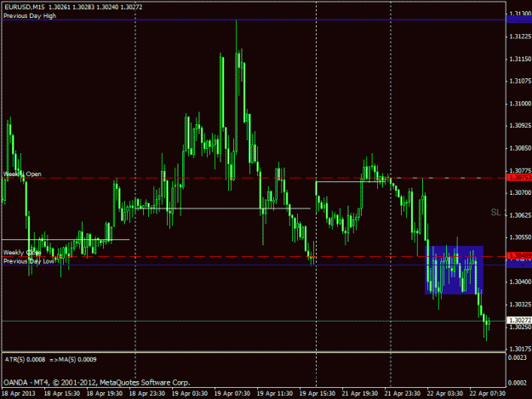Click the 1.30700 price axis value
532x399 pixels.
click(520, 192)
